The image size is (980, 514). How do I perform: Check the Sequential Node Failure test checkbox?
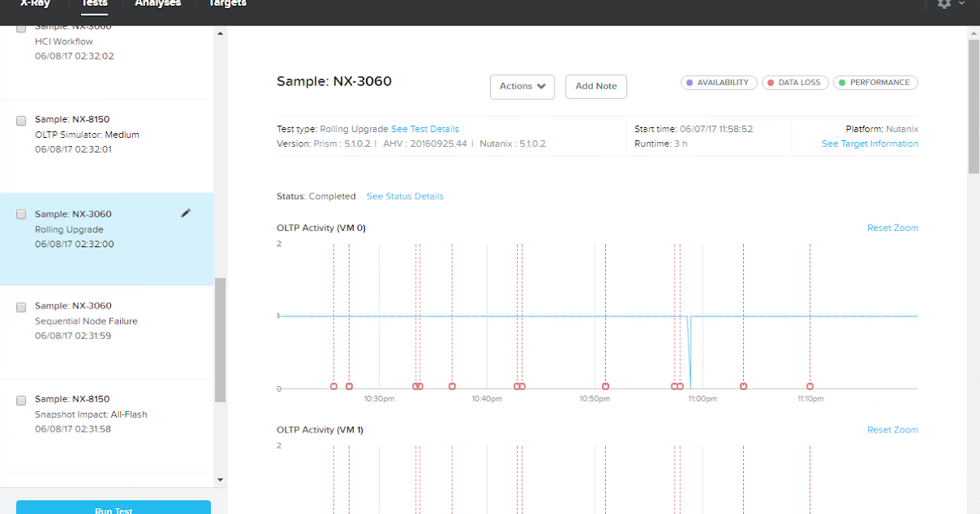[20, 306]
